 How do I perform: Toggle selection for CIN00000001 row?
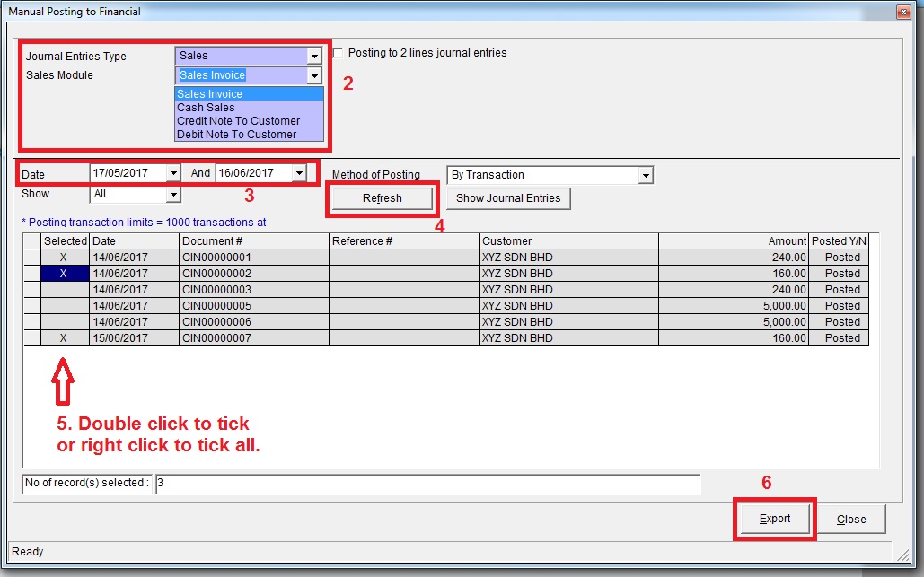[x=65, y=258]
